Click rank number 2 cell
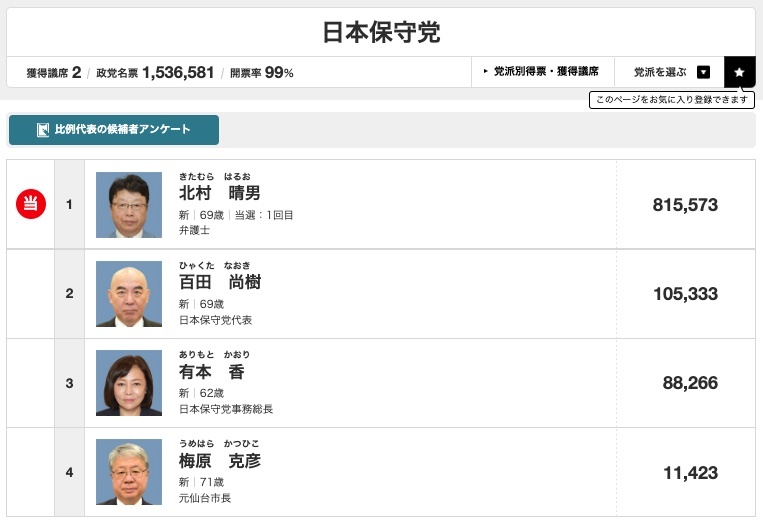 tap(70, 293)
